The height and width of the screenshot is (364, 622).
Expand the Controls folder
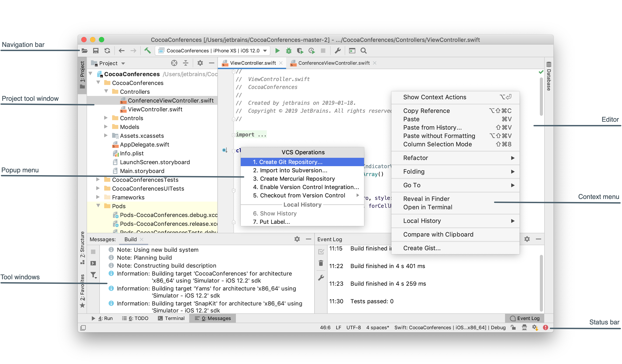click(x=106, y=118)
